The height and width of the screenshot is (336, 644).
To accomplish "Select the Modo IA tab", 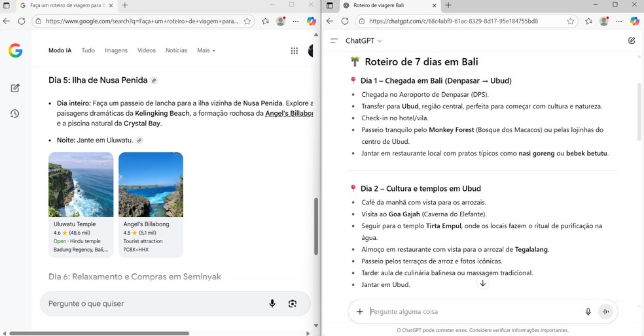I will [x=60, y=50].
